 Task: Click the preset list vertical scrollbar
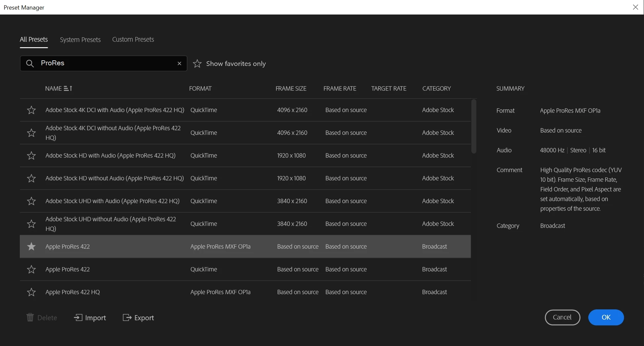[474, 126]
